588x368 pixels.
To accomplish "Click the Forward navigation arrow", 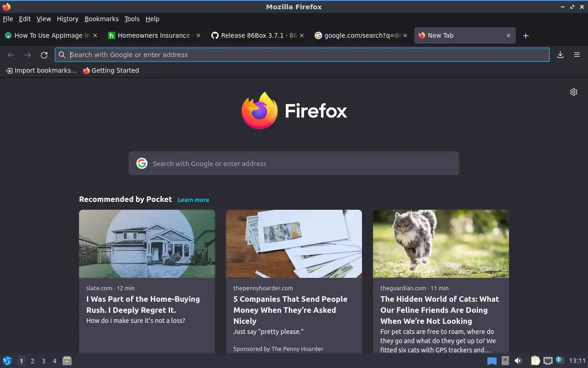I will point(28,55).
